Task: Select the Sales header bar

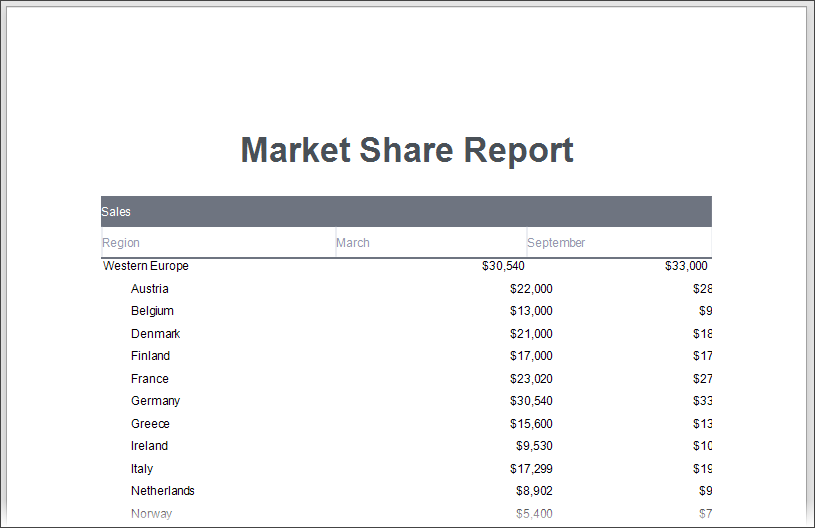Action: point(406,212)
